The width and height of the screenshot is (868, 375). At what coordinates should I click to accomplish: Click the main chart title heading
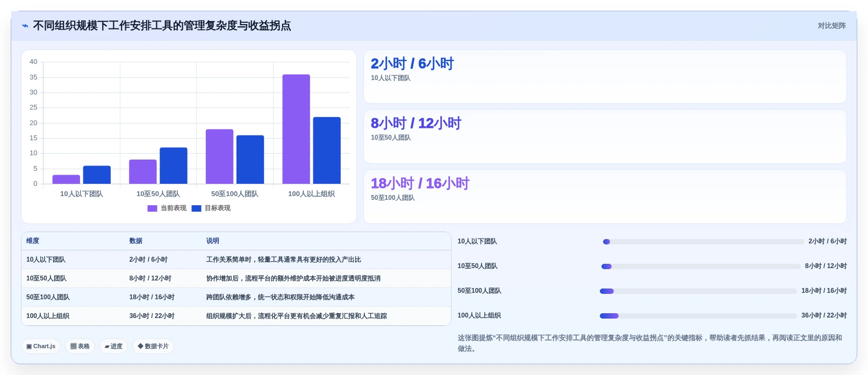[162, 26]
